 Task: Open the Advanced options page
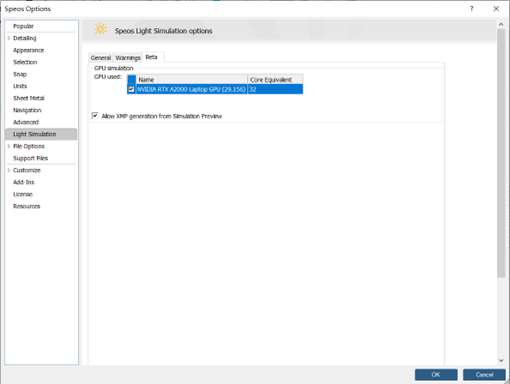point(26,122)
